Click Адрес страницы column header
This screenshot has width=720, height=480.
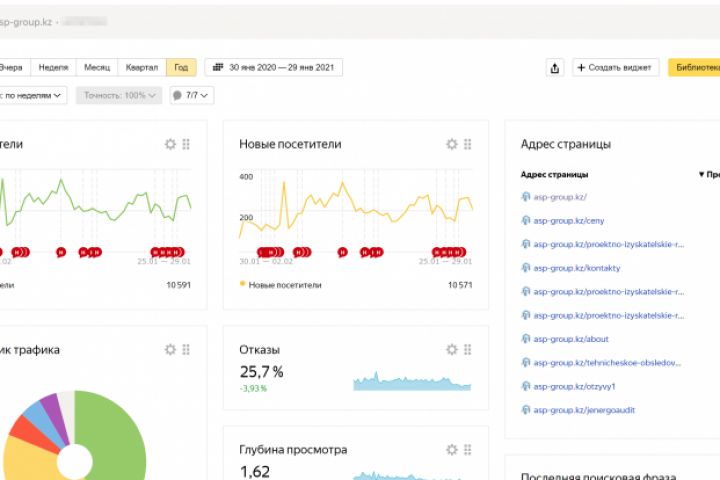[x=554, y=175]
